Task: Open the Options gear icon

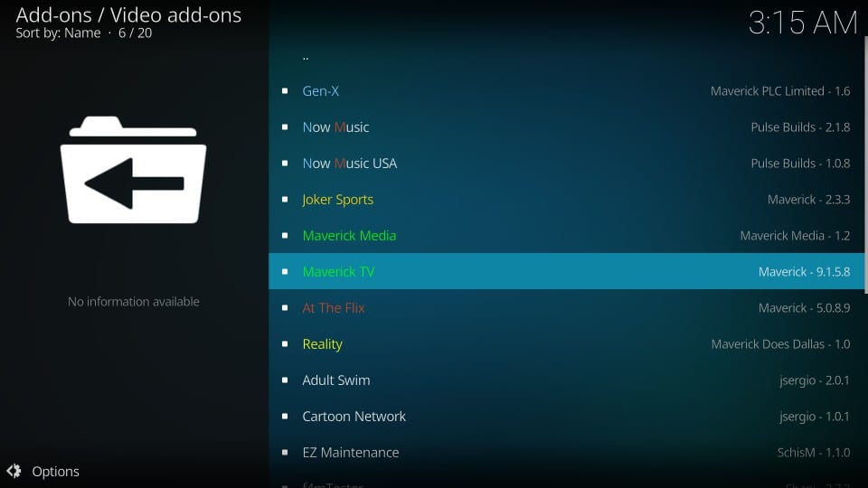Action: click(x=14, y=471)
